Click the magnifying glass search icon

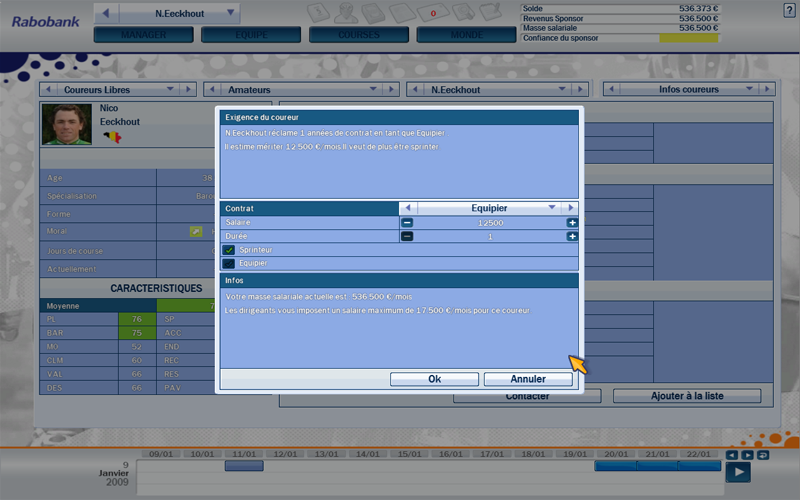click(463, 12)
